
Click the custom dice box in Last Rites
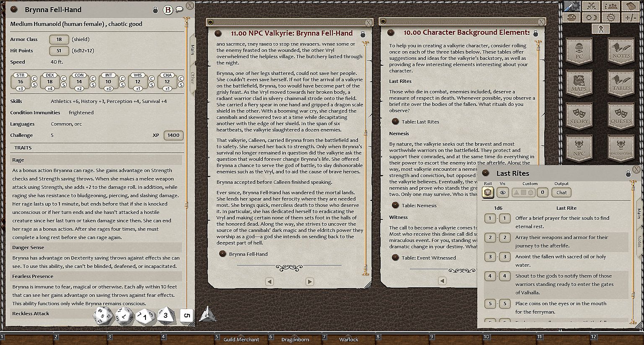pos(523,193)
